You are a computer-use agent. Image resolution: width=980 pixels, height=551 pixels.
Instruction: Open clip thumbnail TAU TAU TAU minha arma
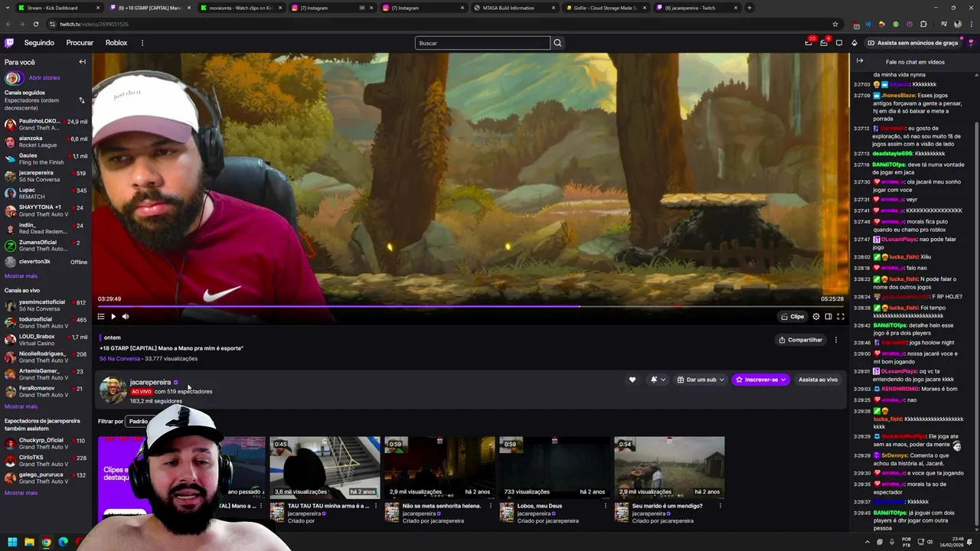(325, 467)
